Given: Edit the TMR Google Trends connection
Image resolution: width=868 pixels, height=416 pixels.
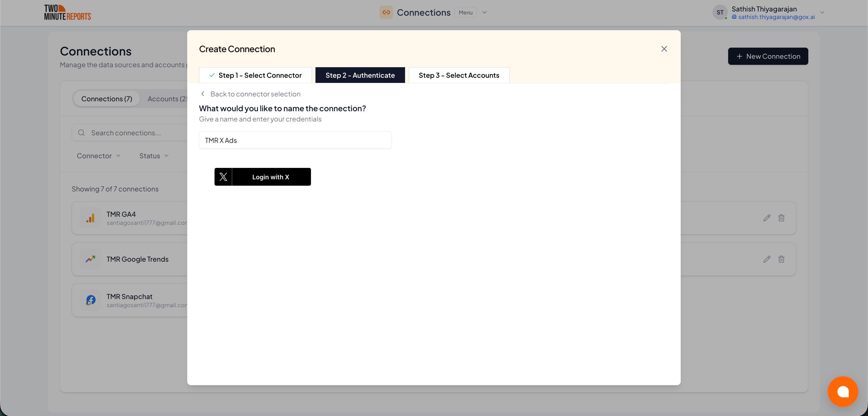Looking at the screenshot, I should tap(766, 259).
